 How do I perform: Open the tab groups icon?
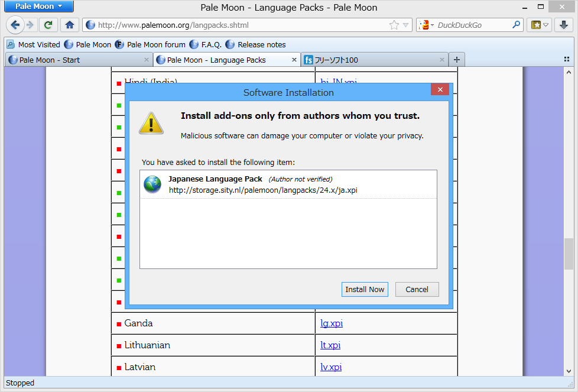[x=567, y=59]
